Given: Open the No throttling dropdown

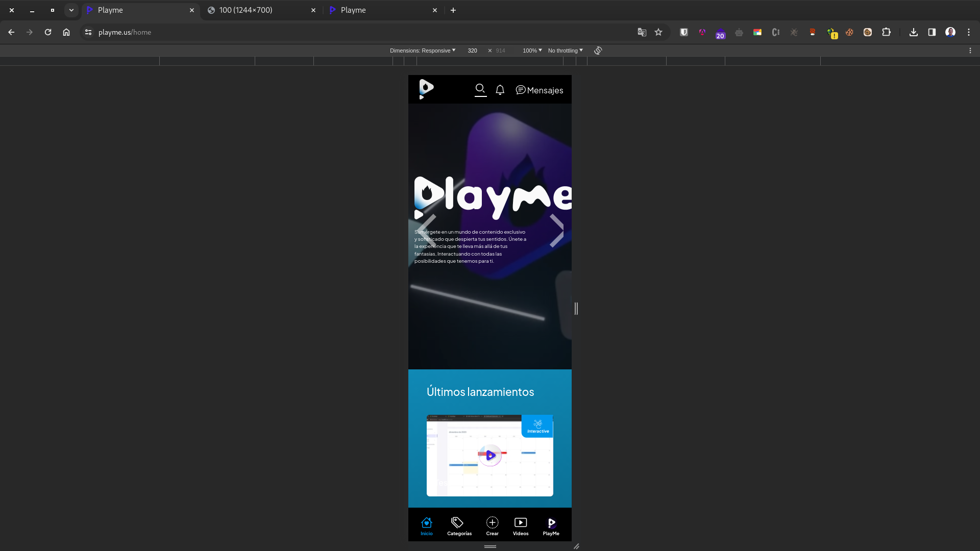Looking at the screenshot, I should [565, 51].
